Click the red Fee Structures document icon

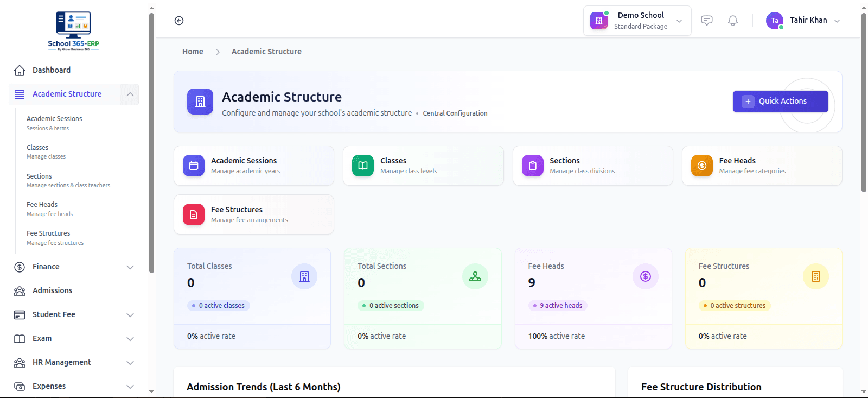[194, 214]
